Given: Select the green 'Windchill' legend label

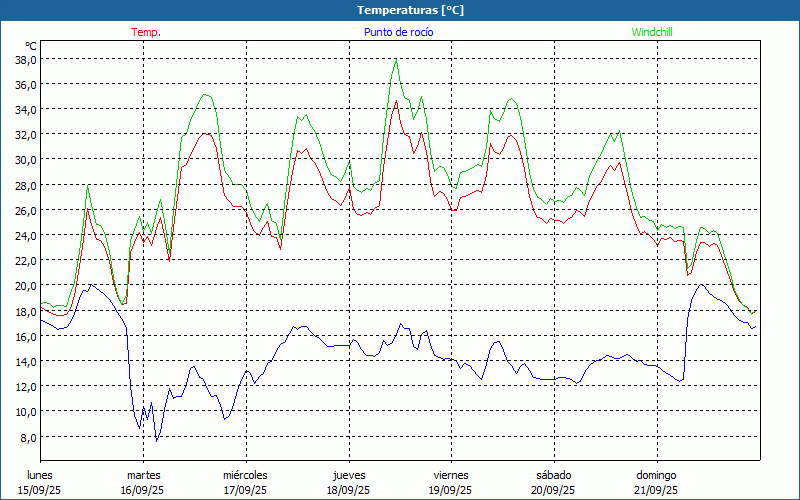Looking at the screenshot, I should (x=651, y=32).
